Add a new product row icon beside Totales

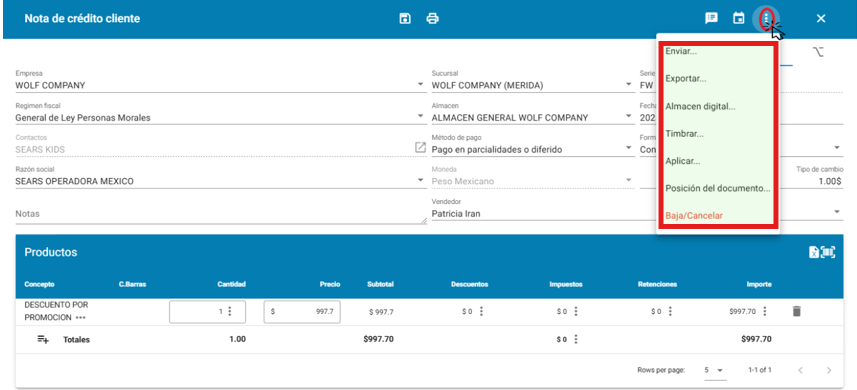coord(43,339)
